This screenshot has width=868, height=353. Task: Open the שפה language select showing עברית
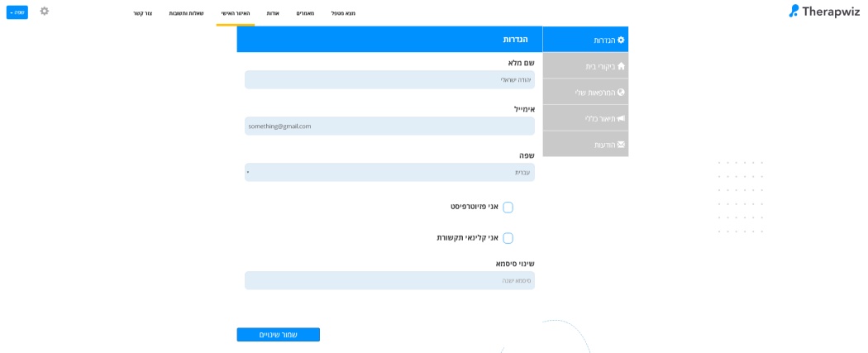(389, 172)
